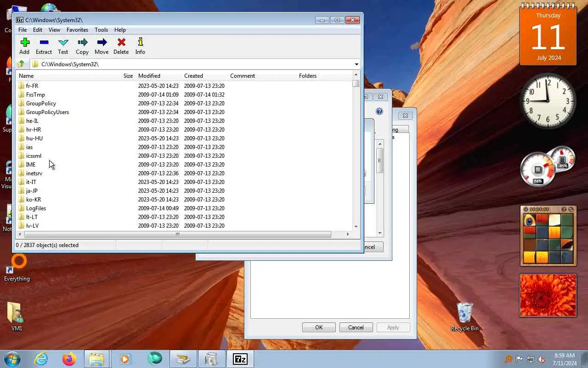Open the Action Center flag tray icon
Screen dimensions: 588x368
tap(520, 359)
